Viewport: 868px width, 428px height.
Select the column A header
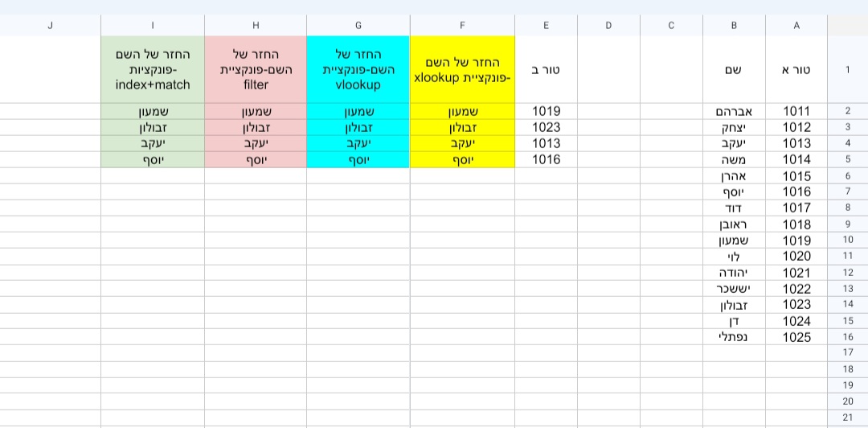(x=796, y=25)
